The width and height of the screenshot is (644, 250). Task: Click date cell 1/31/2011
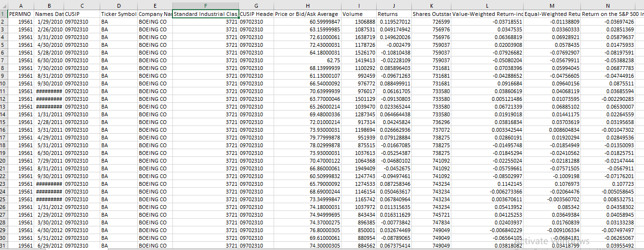click(x=49, y=114)
